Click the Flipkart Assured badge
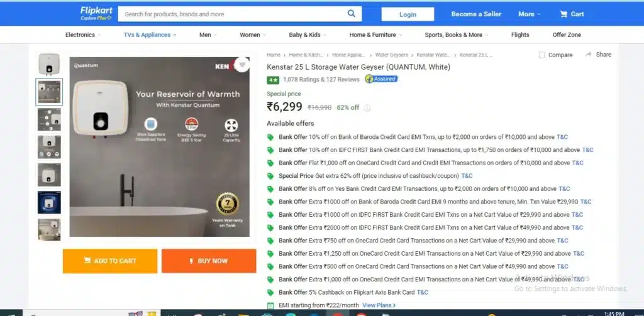The height and width of the screenshot is (316, 644). (x=381, y=79)
